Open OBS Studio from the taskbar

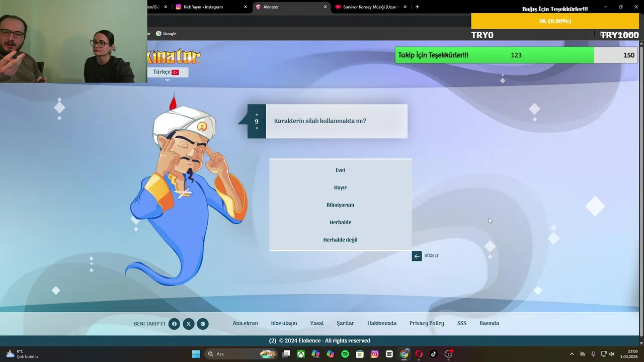(448, 354)
